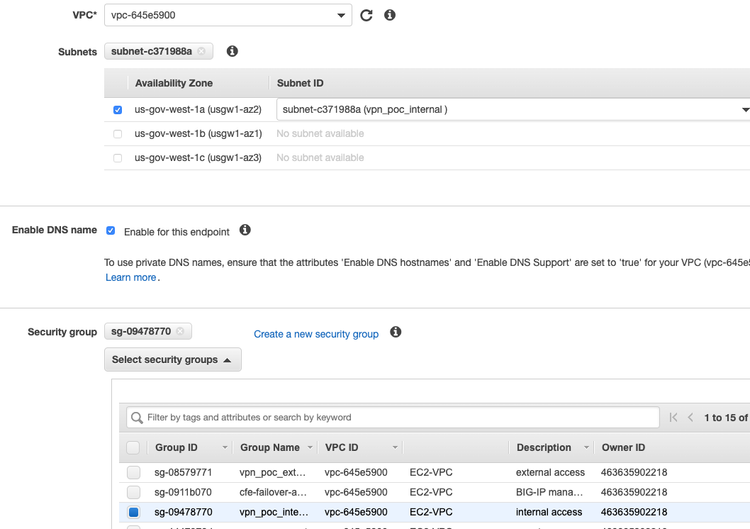Check the sg-08579771 security group row
The image size is (750, 529).
tap(134, 472)
